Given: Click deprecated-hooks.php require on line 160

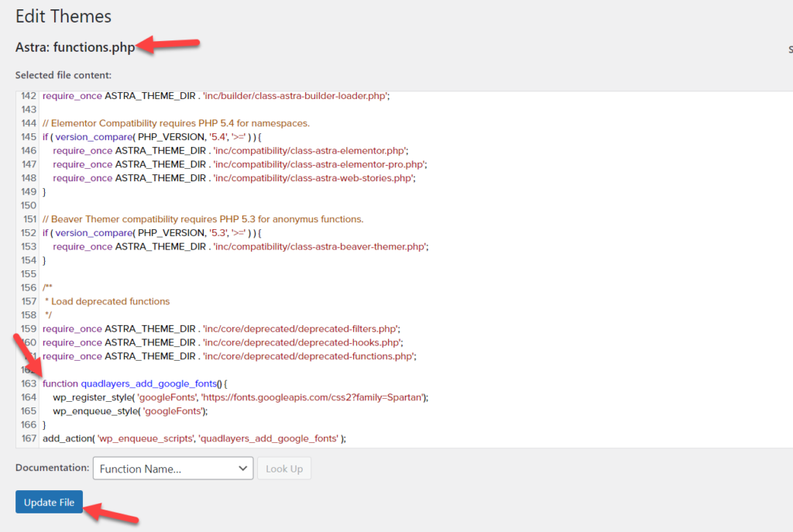Looking at the screenshot, I should tap(223, 342).
